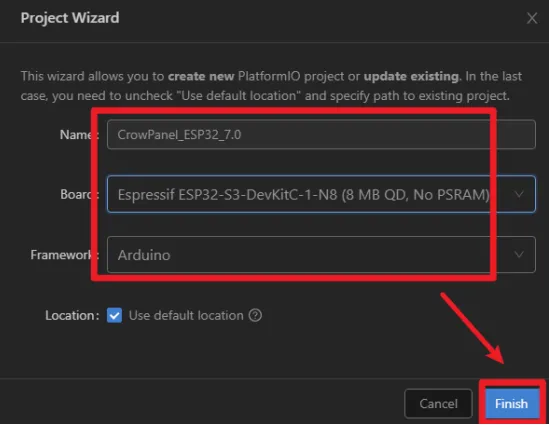
Task: Click the Framework field label
Action: pos(65,254)
